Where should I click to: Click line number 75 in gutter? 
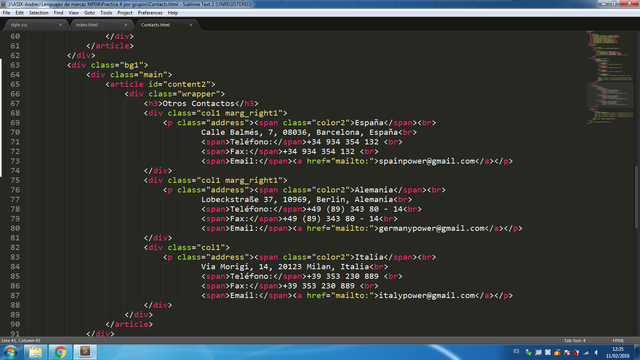15,180
